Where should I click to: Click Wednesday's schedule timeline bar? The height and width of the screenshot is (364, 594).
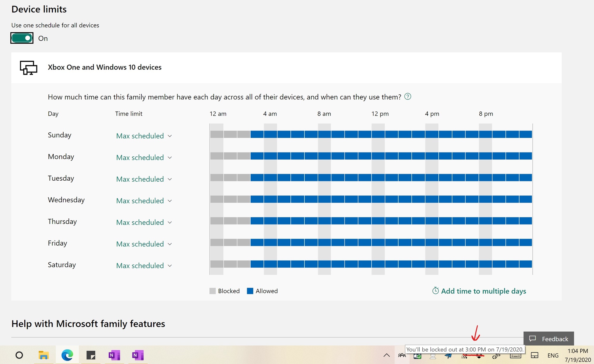[x=371, y=199]
